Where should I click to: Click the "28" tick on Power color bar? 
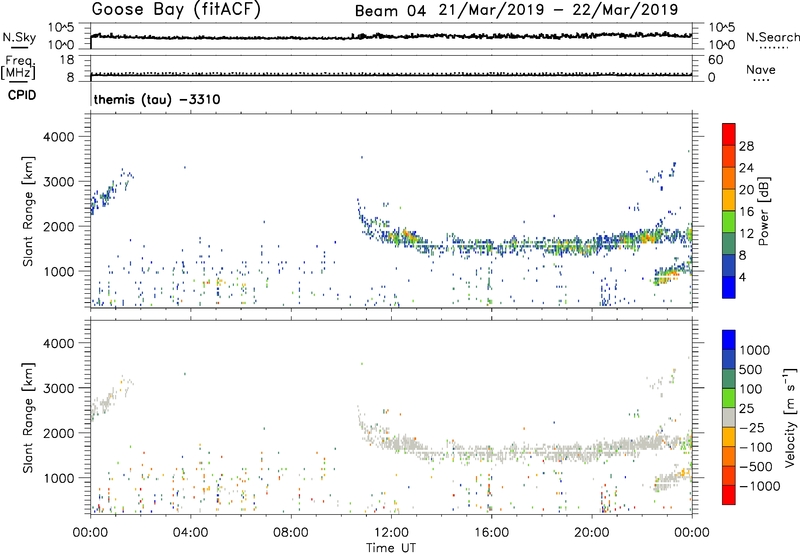click(746, 146)
